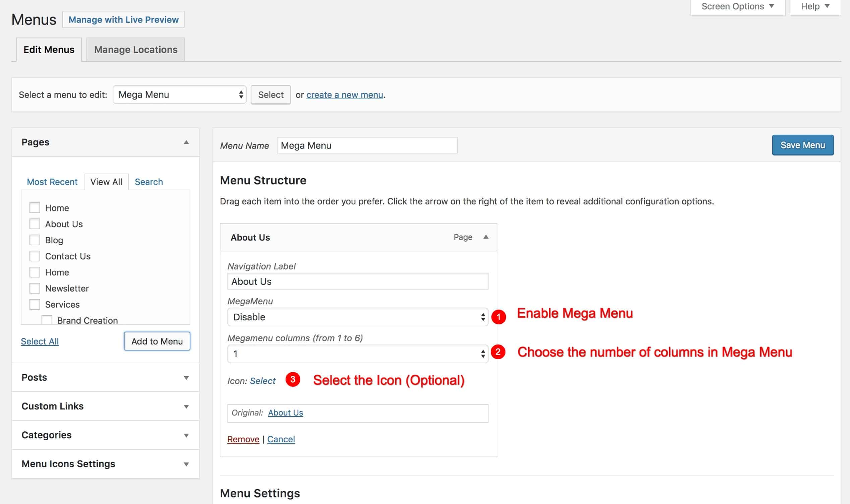Click the Icon Select link
This screenshot has height=504, width=850.
(263, 381)
